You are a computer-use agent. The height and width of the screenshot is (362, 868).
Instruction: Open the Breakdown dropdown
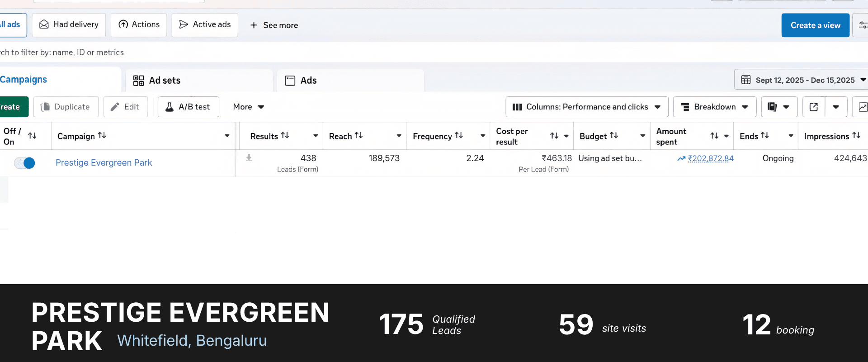[714, 107]
